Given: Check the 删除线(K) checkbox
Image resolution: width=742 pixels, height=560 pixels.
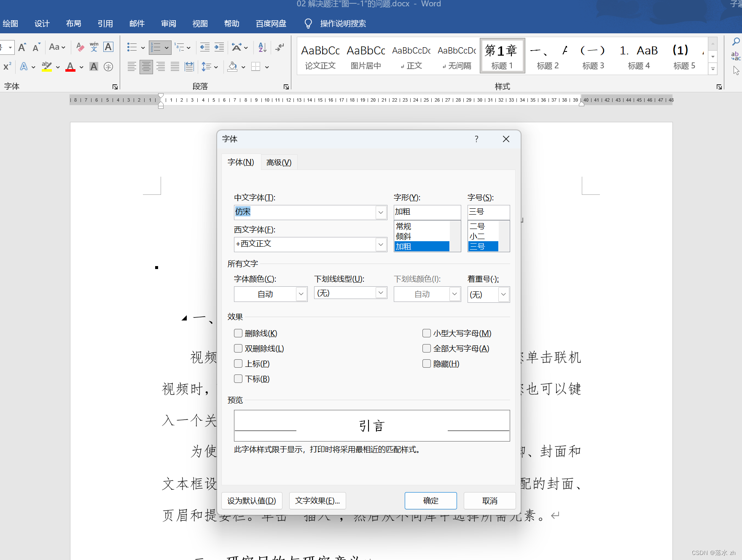Looking at the screenshot, I should tap(238, 333).
